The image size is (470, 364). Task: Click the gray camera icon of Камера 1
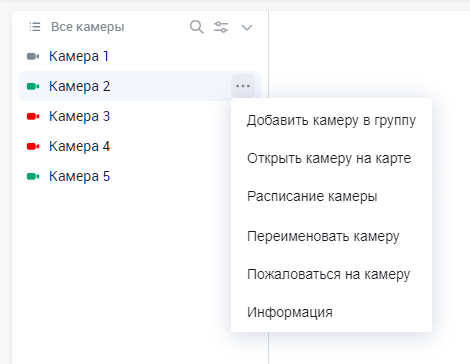tap(33, 56)
